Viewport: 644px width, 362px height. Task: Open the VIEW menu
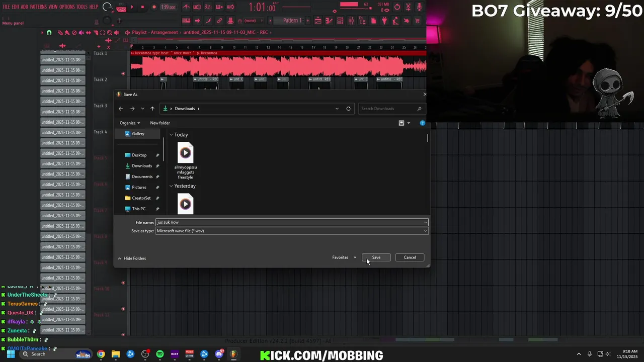click(x=53, y=7)
